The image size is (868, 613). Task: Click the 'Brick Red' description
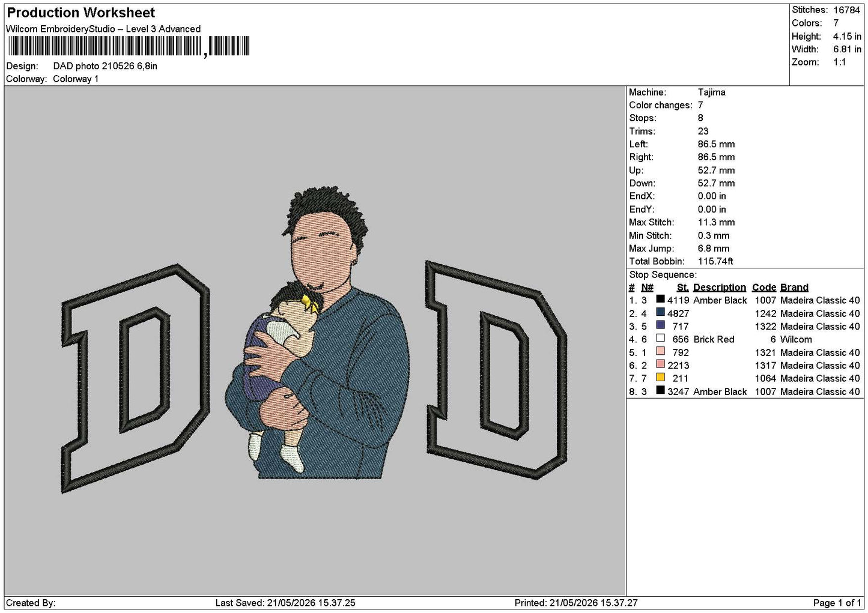coord(714,340)
